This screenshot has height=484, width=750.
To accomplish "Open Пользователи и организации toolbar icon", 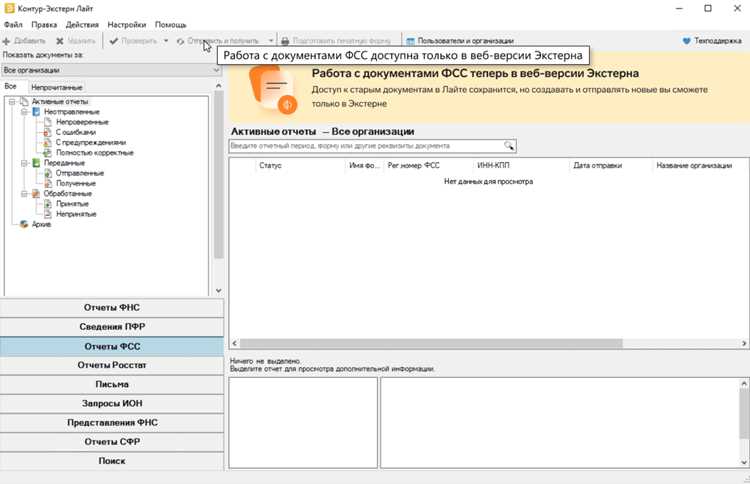I will 410,41.
